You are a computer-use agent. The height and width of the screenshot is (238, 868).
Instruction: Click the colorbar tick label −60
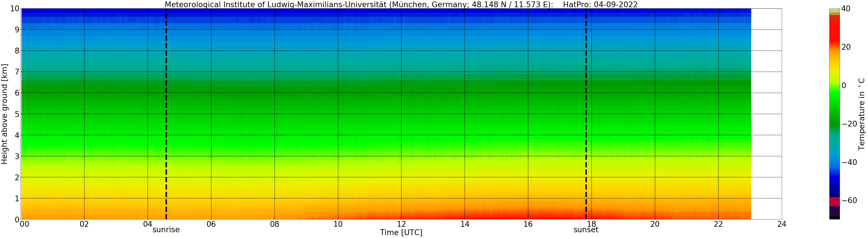pyautogui.click(x=849, y=200)
